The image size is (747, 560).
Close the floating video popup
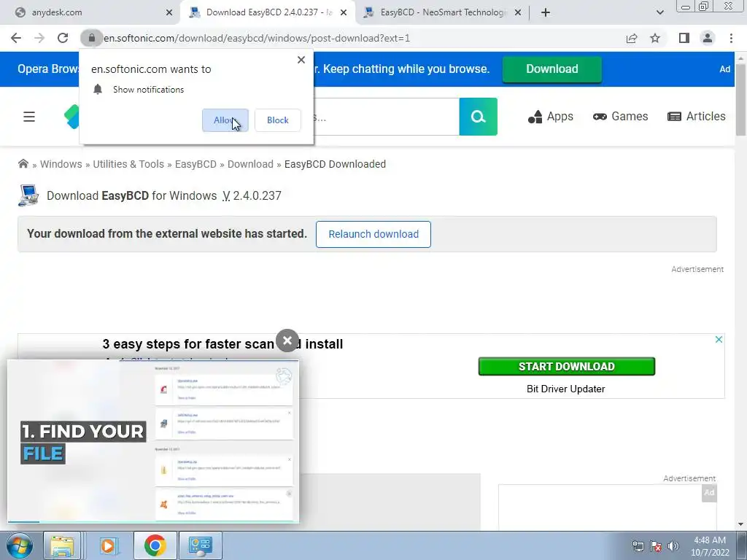click(x=287, y=341)
